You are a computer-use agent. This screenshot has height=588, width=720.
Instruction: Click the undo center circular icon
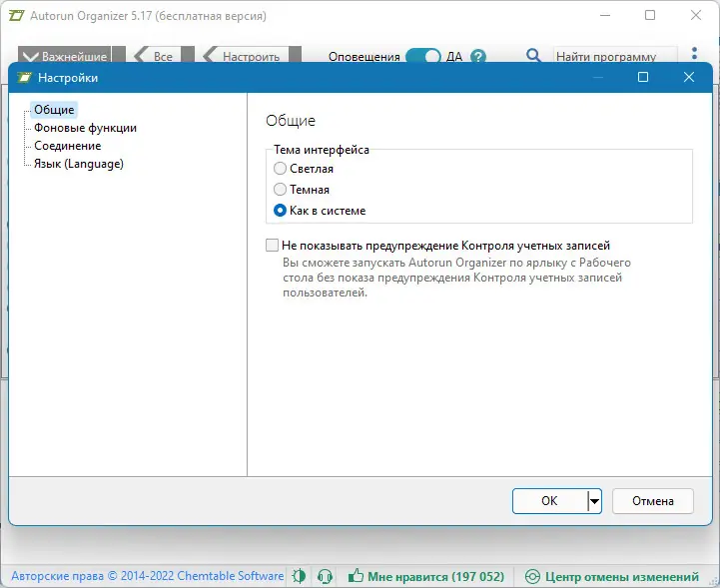(x=532, y=577)
